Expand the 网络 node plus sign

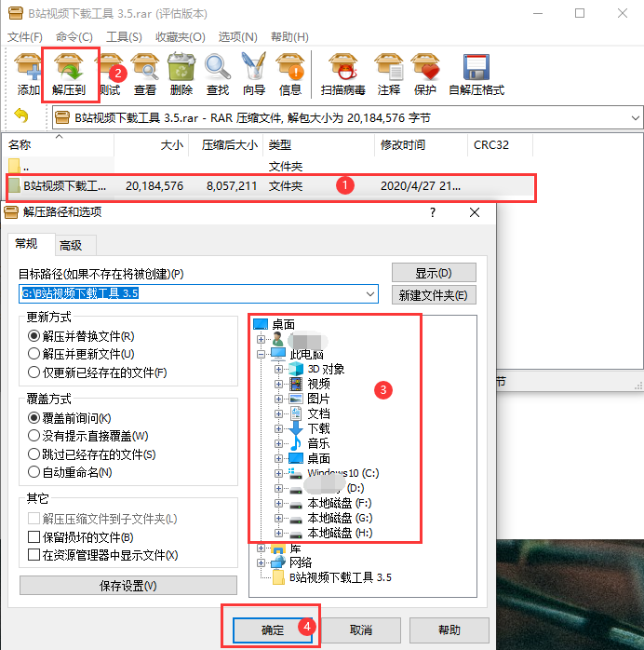click(261, 563)
